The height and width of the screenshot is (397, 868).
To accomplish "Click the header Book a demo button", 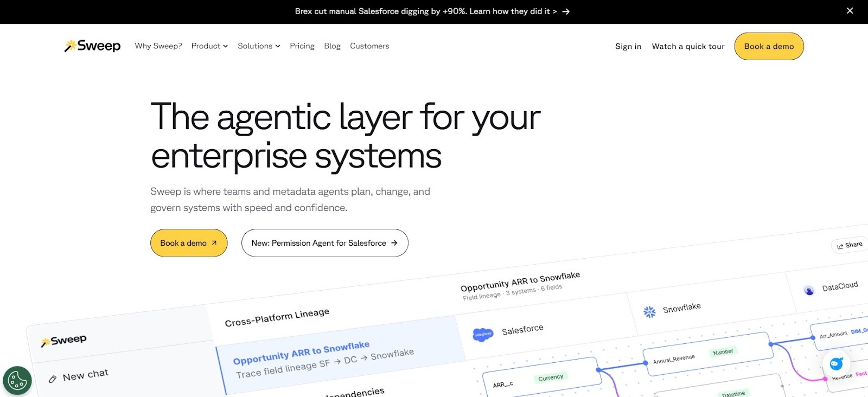I will 769,47.
